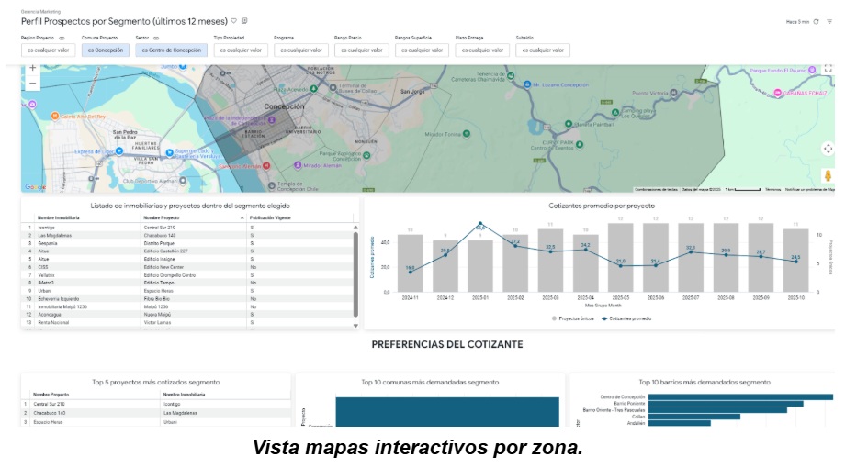Zoom out the map with minus button
The image size is (868, 468).
point(33,84)
